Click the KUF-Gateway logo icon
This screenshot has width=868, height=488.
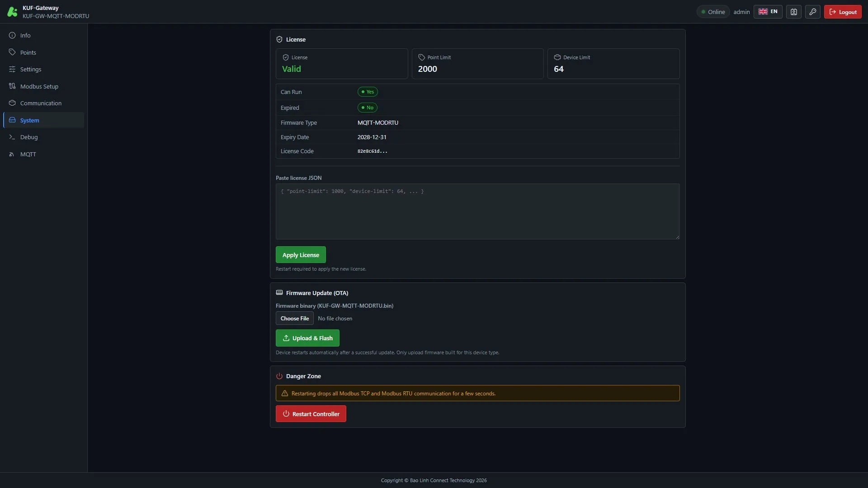click(12, 12)
